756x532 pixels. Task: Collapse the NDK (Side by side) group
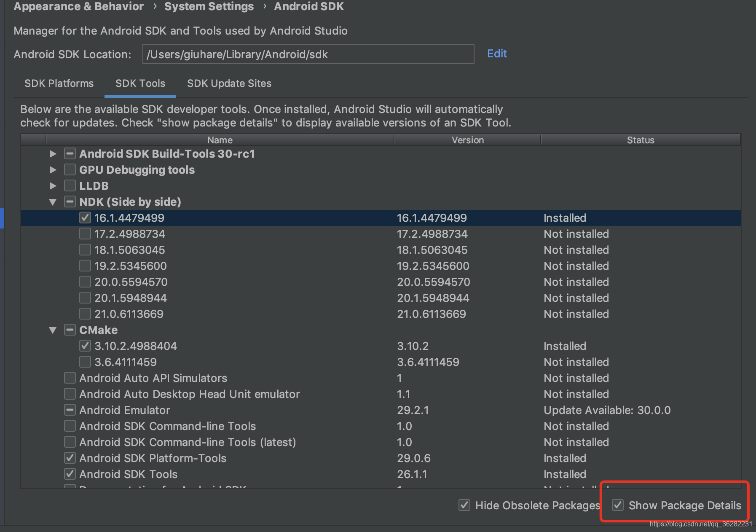click(53, 202)
